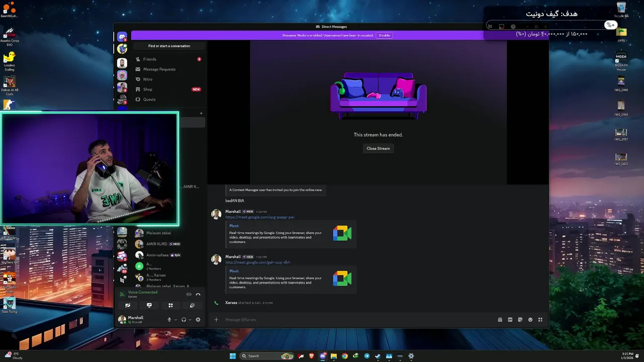644x362 pixels.
Task: Turn on camera in voice panel
Action: point(128,305)
